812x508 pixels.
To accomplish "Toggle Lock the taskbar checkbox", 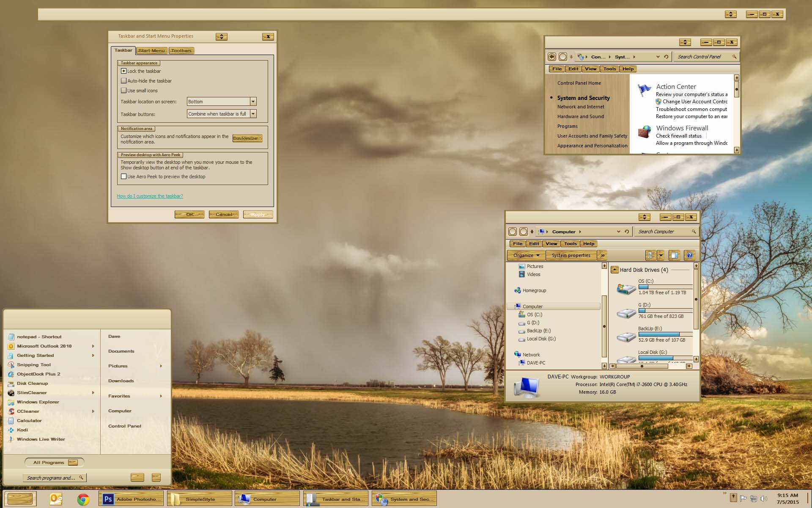I will click(x=123, y=71).
